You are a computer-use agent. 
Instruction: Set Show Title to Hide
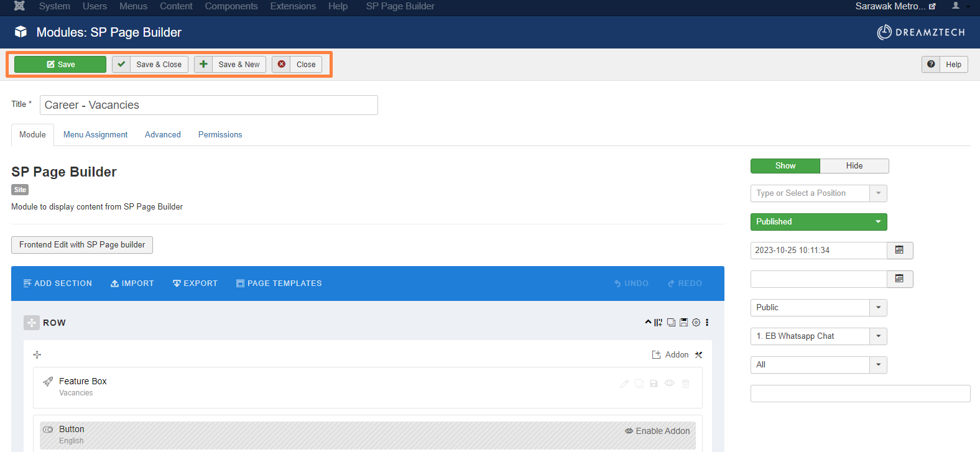click(x=854, y=166)
